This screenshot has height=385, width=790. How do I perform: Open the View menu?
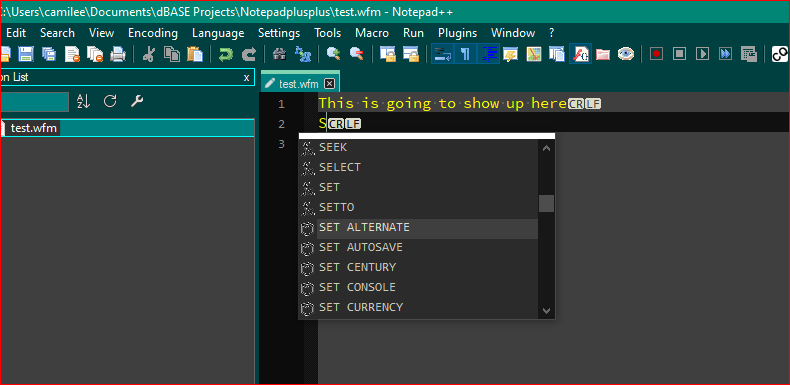coord(101,33)
